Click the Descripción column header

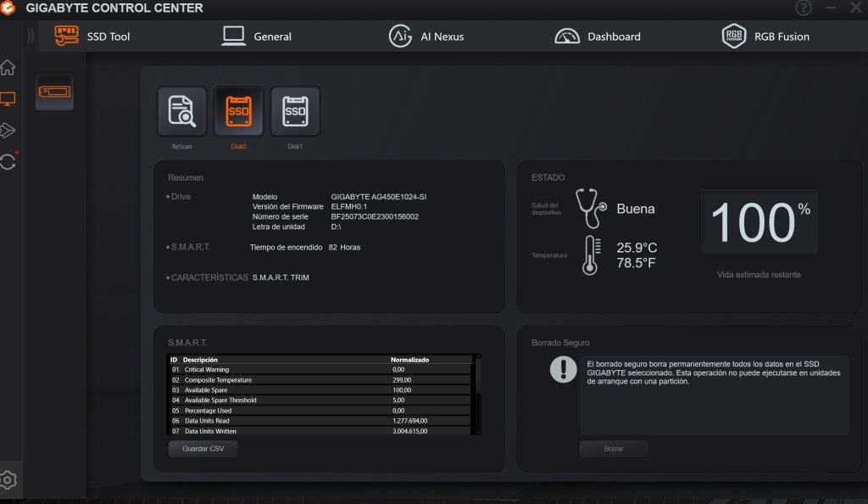[x=200, y=360]
